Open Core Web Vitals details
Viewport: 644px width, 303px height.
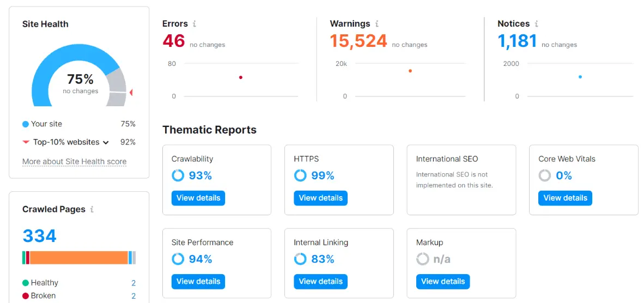565,198
